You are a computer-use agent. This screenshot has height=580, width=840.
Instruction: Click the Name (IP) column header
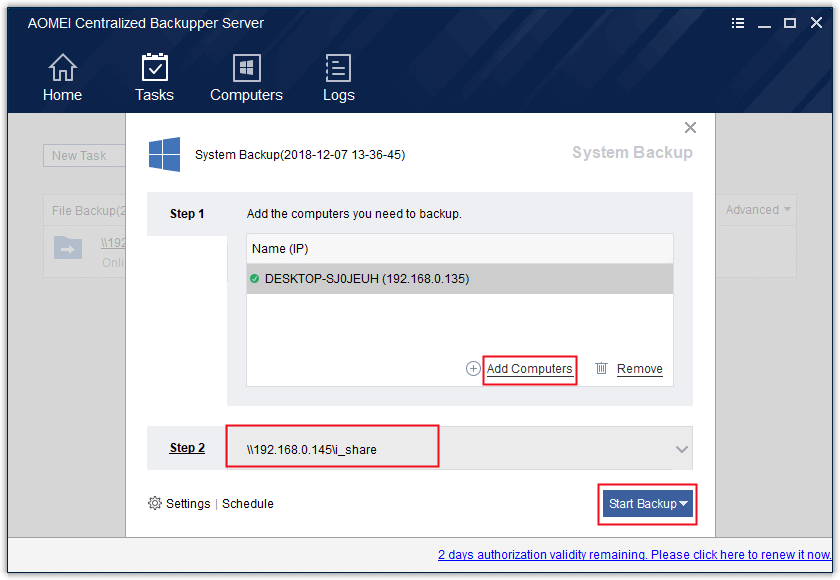click(460, 248)
